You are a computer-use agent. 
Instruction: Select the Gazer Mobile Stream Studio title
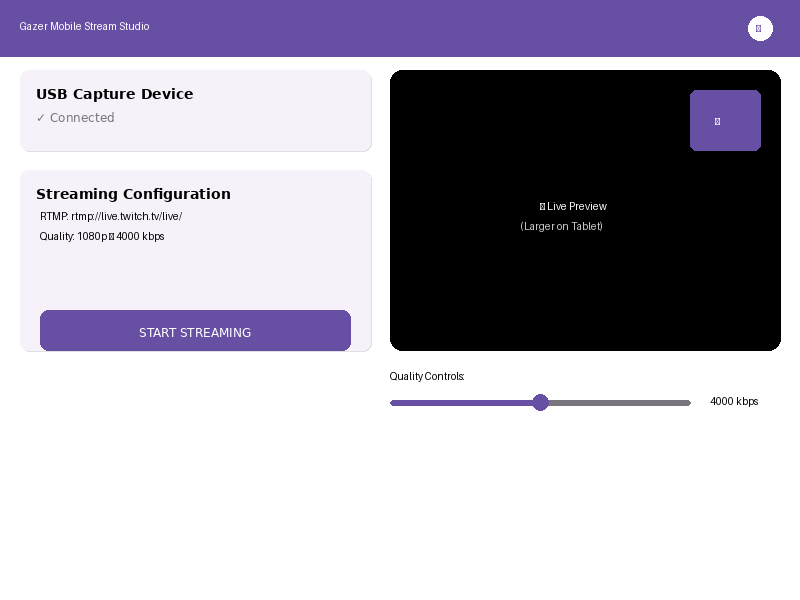click(x=84, y=27)
